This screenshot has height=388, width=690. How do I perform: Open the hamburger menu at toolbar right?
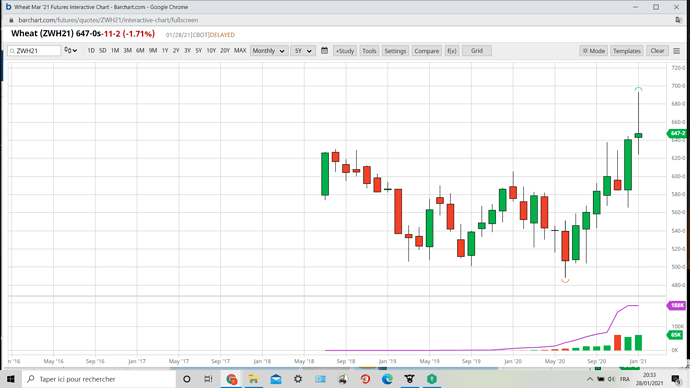click(677, 51)
